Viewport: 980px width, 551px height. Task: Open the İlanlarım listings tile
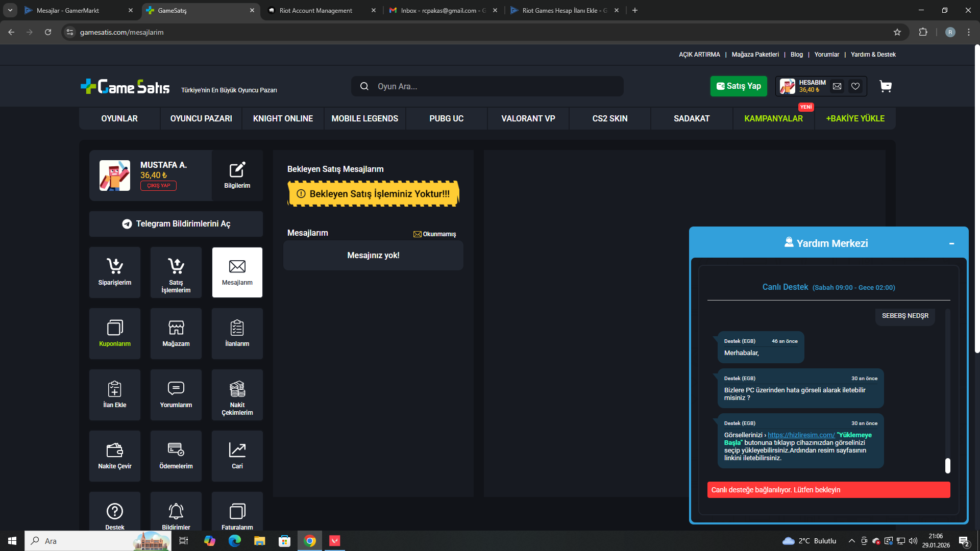pos(237,334)
